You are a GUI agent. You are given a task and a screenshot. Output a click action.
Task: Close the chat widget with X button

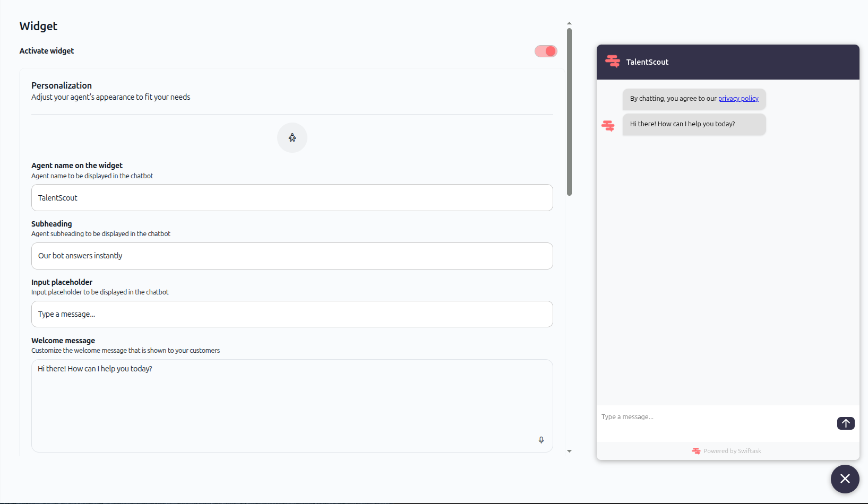click(845, 479)
